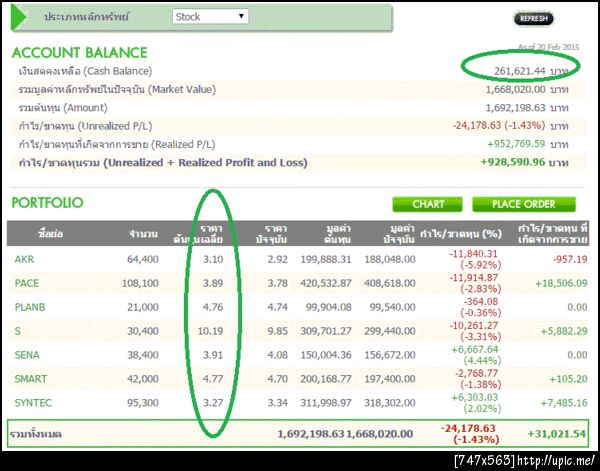Click S quantity 30,400
This screenshot has height=471, width=600.
(143, 331)
